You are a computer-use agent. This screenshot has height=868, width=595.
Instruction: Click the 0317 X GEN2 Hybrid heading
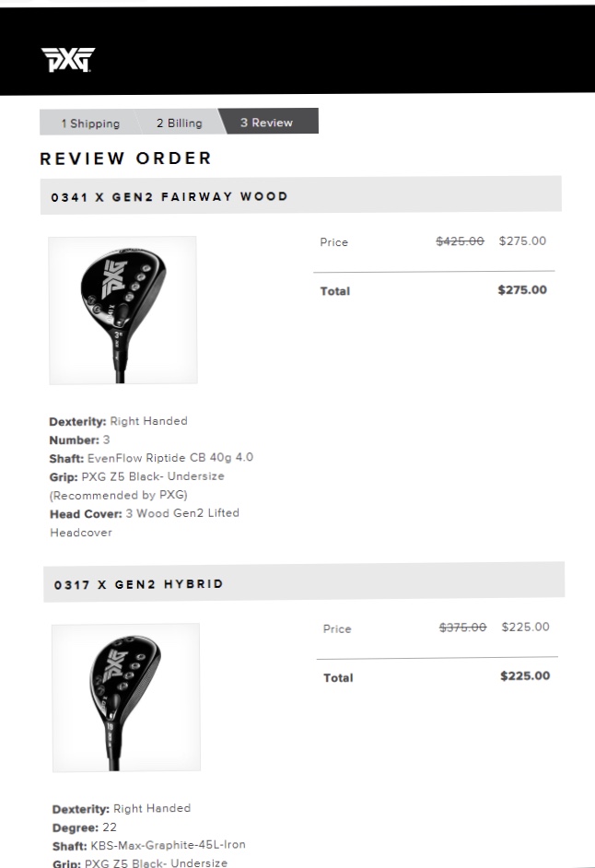(x=139, y=584)
